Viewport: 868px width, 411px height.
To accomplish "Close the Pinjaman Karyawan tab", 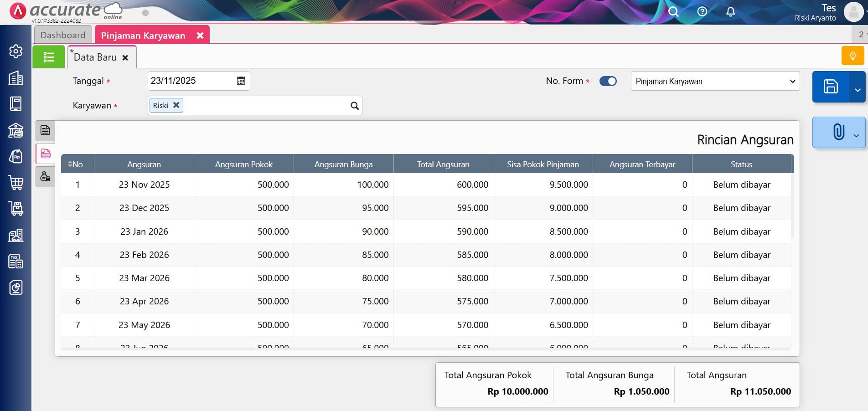I will [x=200, y=36].
